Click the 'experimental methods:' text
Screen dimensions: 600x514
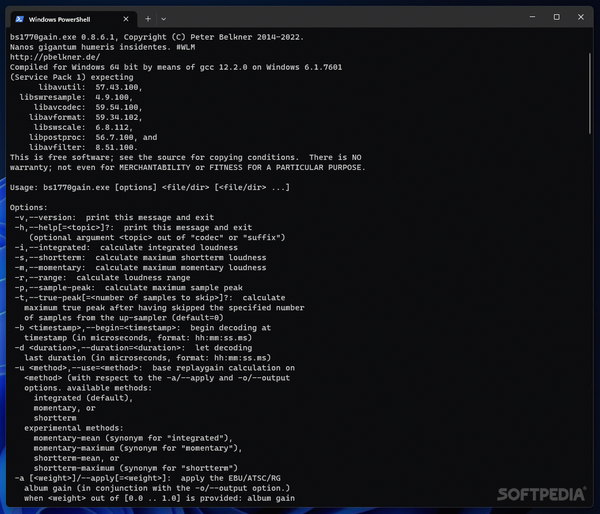[x=78, y=428]
